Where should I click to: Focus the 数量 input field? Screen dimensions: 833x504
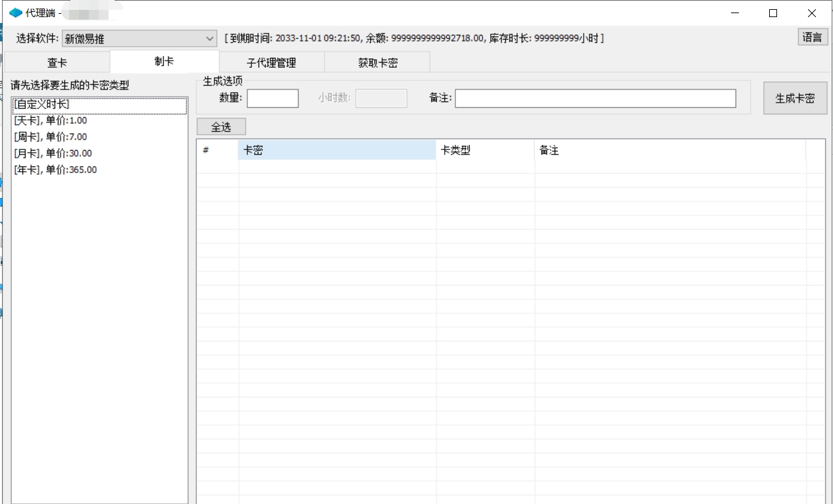click(272, 98)
